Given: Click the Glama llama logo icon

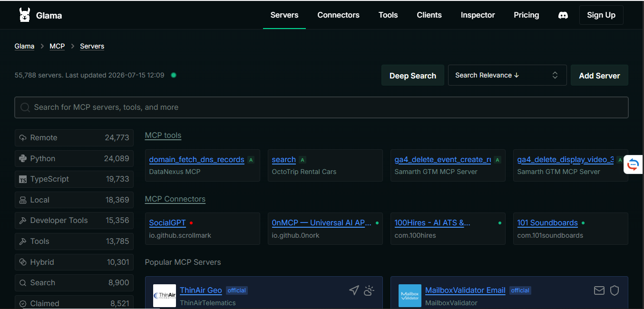Looking at the screenshot, I should [25, 15].
